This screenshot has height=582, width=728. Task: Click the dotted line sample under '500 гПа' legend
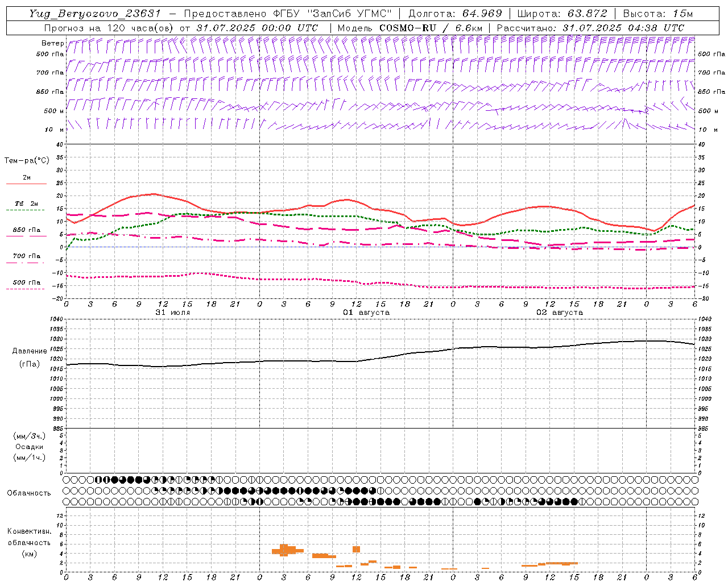pyautogui.click(x=25, y=289)
